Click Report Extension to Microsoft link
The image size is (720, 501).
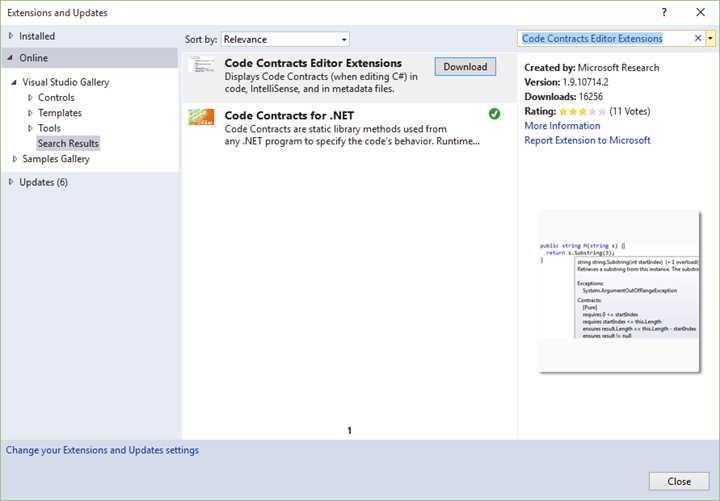587,140
